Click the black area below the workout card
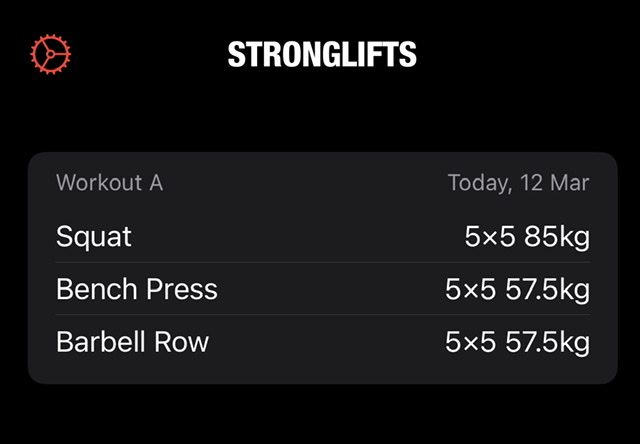This screenshot has height=444, width=640. coord(320,415)
